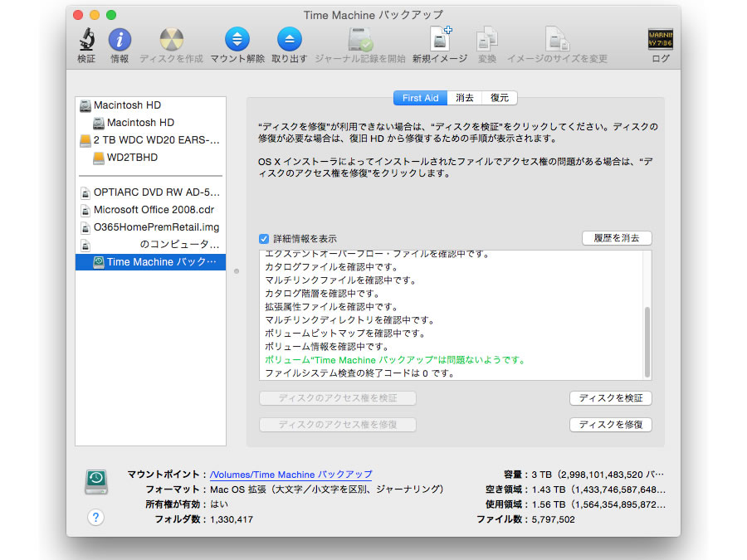Screen dimensions: 747x560
Task: Switch to the 消去 (Erase) tab
Action: 465,98
